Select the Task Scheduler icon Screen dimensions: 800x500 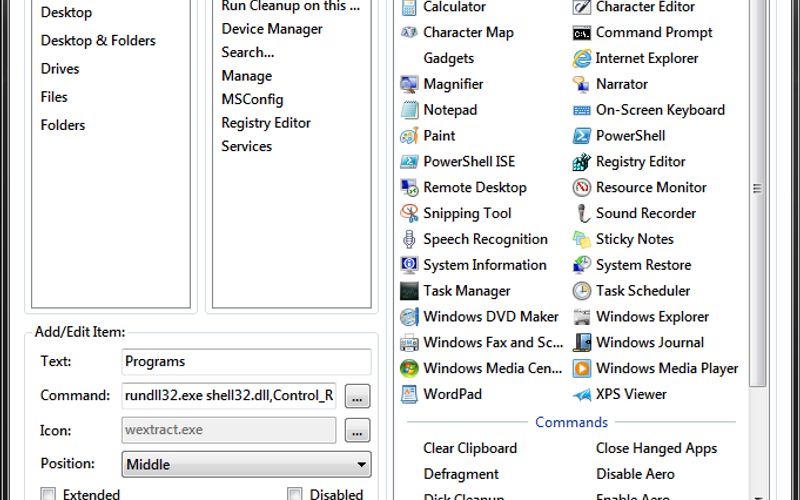pos(582,291)
